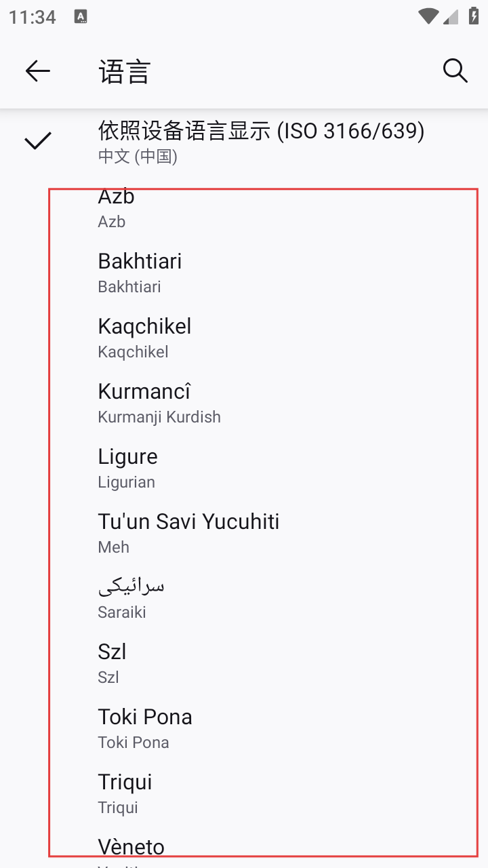Tap the cellular signal icon
This screenshot has width=488, height=868.
(451, 17)
